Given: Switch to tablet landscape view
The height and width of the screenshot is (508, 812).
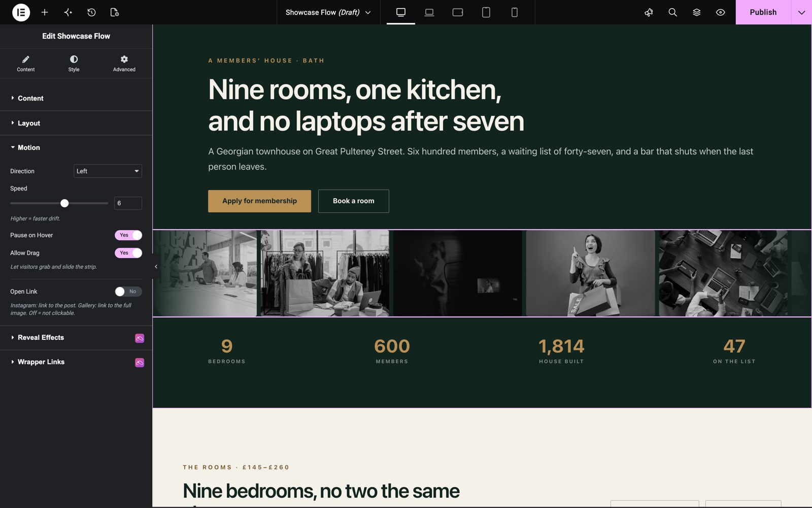Looking at the screenshot, I should point(458,12).
